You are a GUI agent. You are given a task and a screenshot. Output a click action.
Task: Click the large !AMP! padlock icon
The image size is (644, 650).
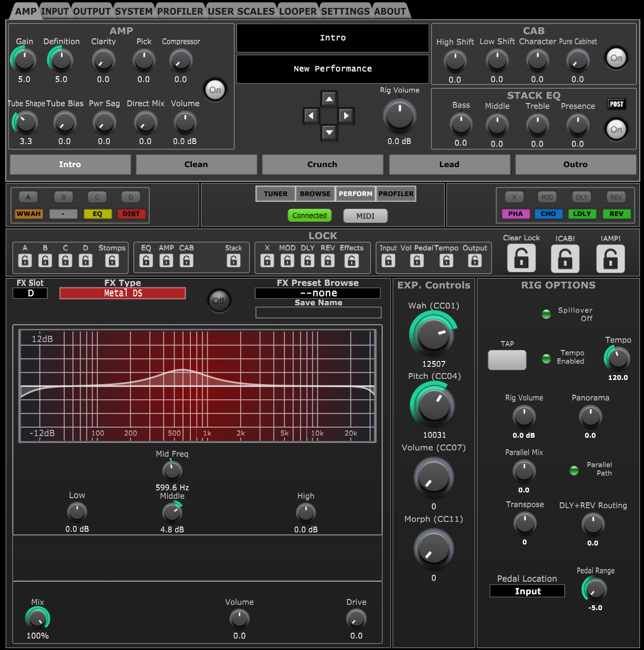click(x=610, y=259)
